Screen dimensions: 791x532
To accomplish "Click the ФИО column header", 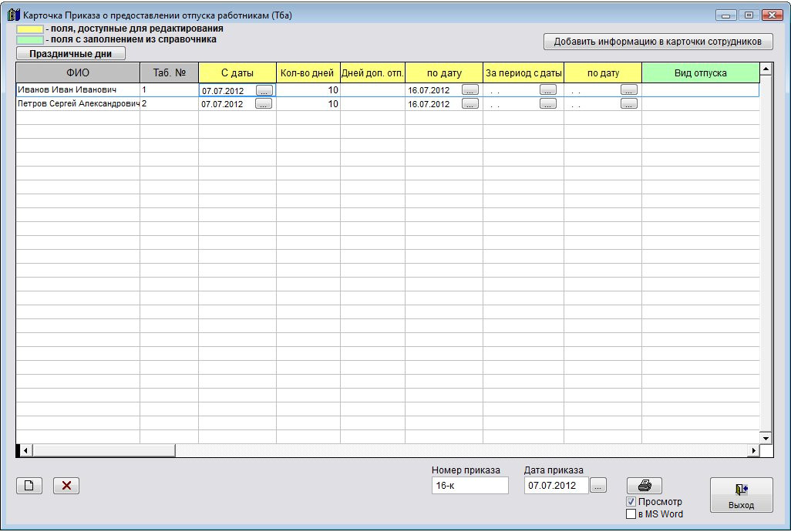I will (78, 73).
